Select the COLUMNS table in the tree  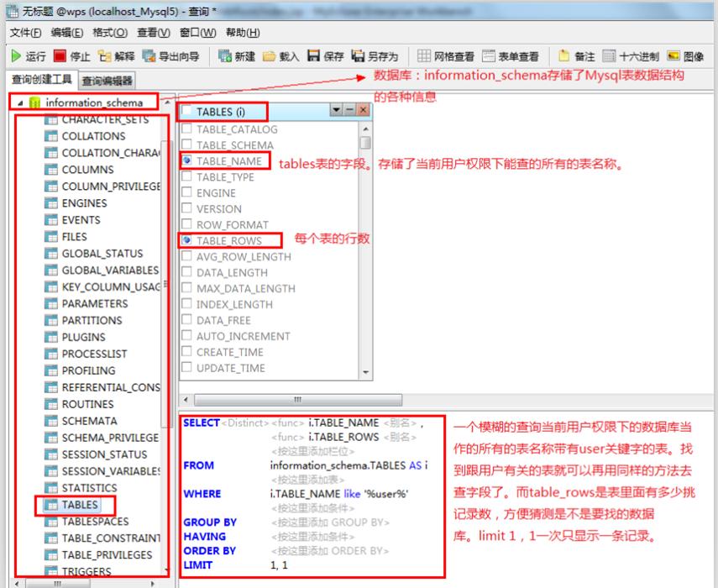(87, 170)
